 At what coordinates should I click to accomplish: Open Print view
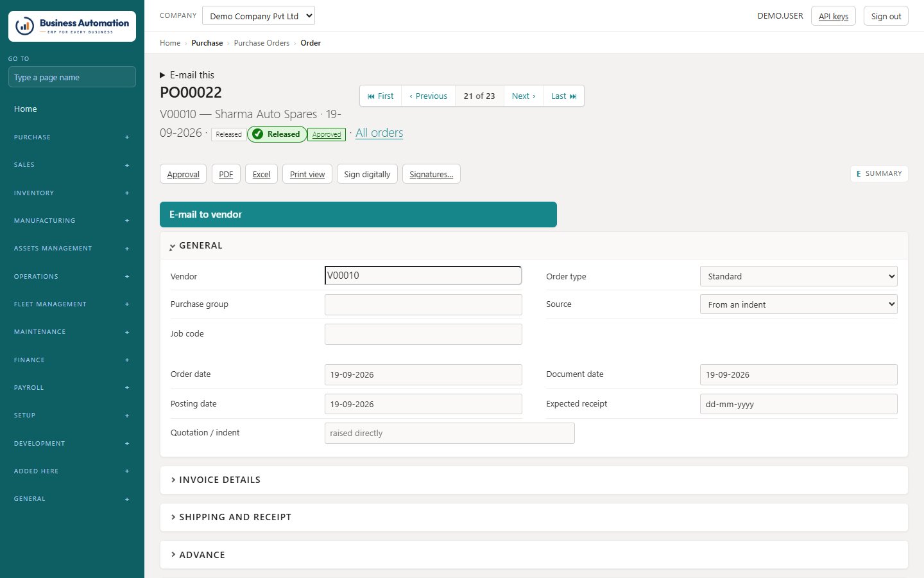tap(307, 174)
